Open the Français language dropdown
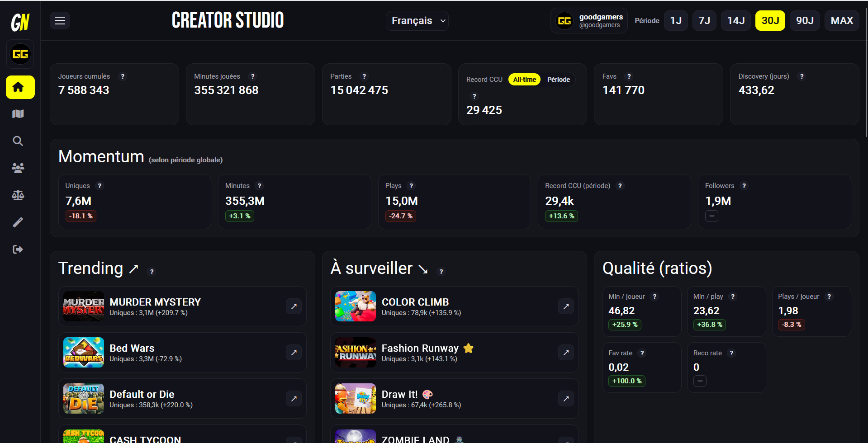The height and width of the screenshot is (443, 868). [417, 21]
